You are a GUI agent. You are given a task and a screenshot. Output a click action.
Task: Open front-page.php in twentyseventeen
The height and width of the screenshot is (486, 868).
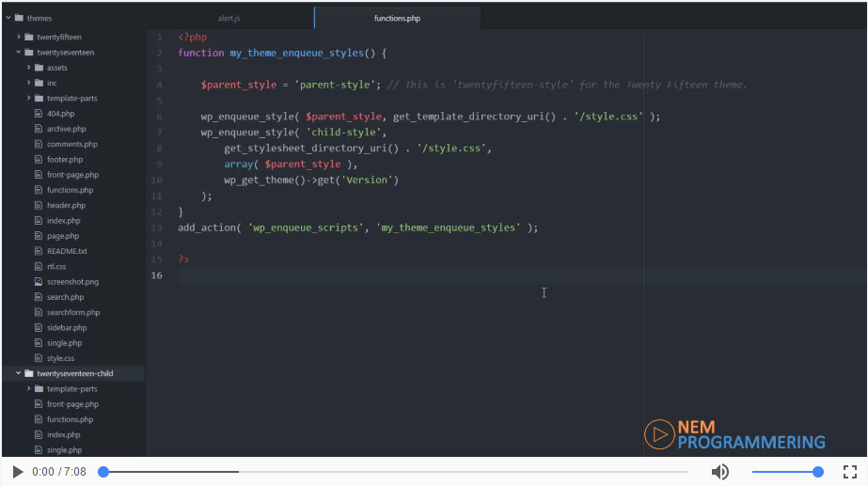click(x=72, y=174)
